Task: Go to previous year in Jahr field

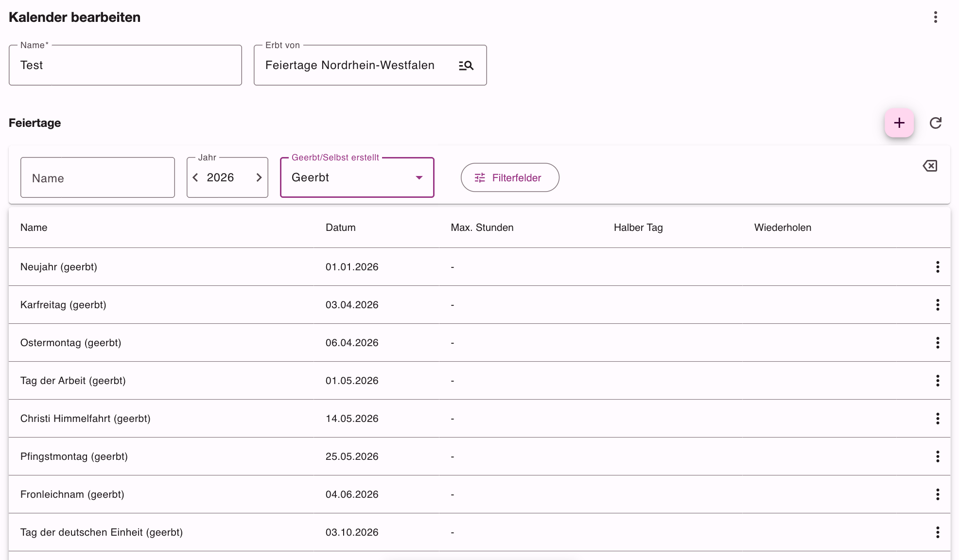Action: coord(195,178)
